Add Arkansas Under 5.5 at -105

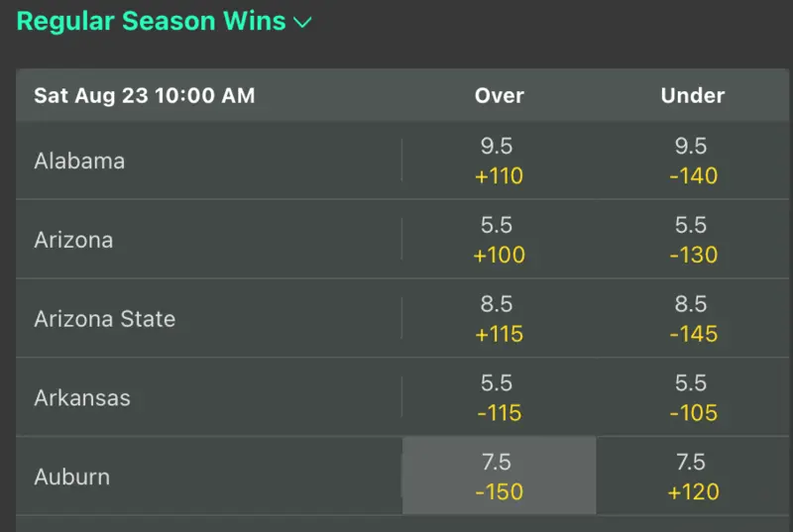693,397
